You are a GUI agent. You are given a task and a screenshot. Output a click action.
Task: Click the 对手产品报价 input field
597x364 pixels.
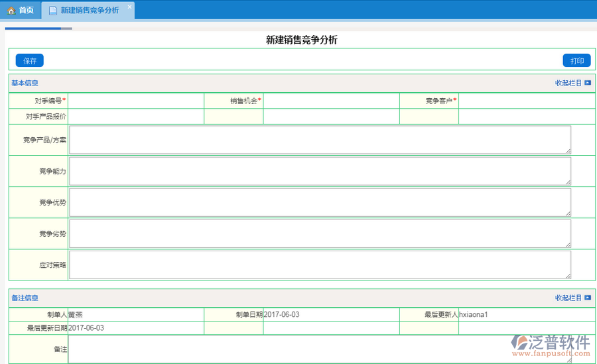pos(136,117)
